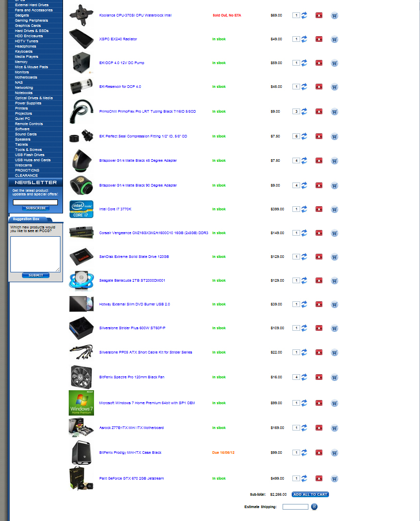Click the Palit GeForce GTX 670 thumbnail
This screenshot has width=420, height=521.
(x=81, y=479)
